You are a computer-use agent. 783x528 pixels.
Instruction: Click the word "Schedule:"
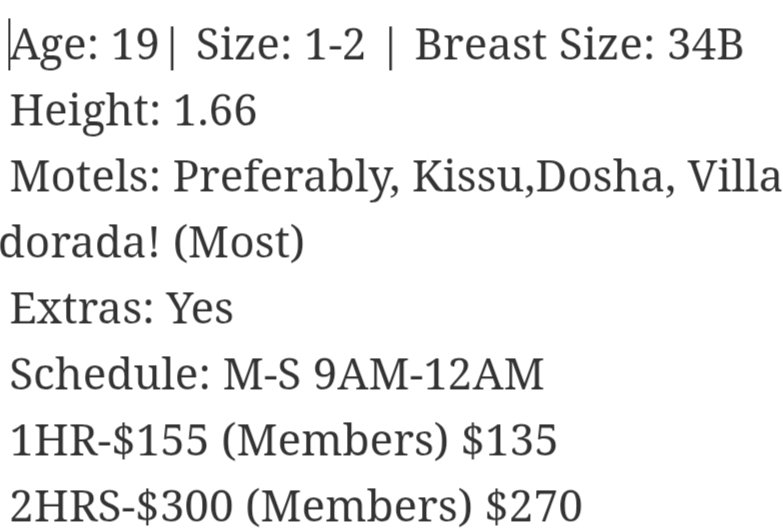[110, 374]
